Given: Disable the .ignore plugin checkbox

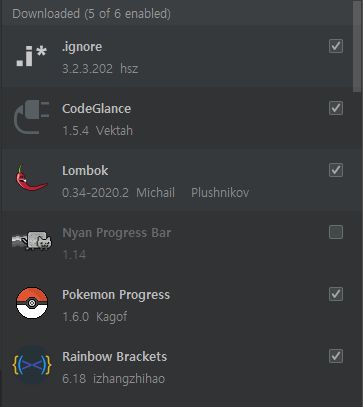Looking at the screenshot, I should [x=336, y=46].
